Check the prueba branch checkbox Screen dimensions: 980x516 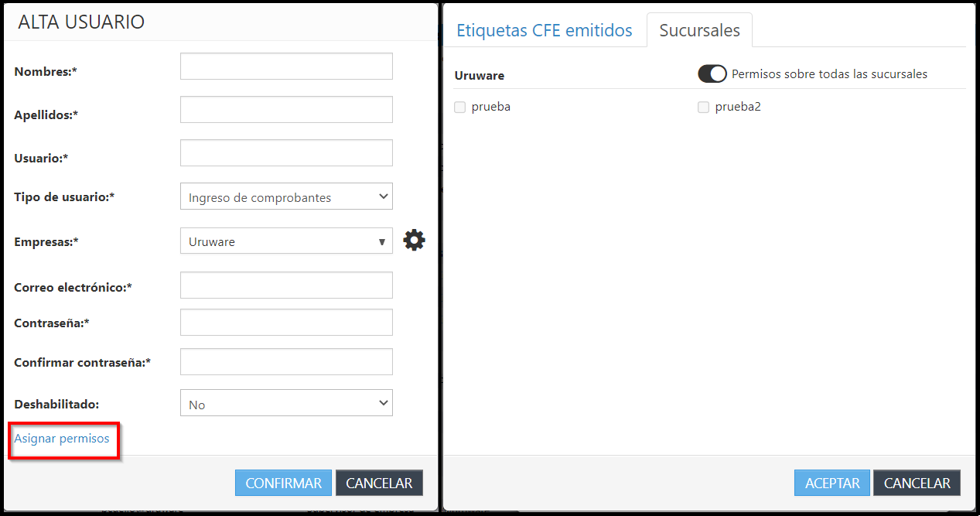[x=460, y=108]
